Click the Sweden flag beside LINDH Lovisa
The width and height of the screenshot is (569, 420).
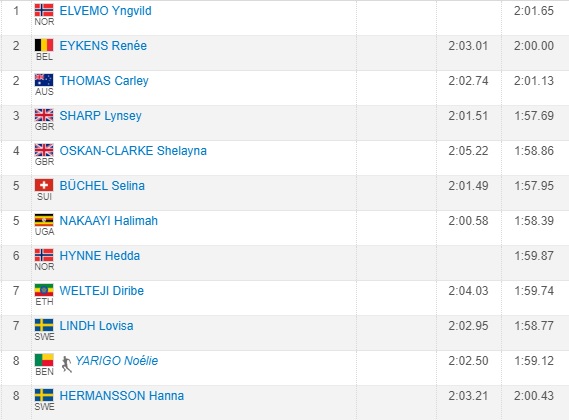[x=44, y=325]
